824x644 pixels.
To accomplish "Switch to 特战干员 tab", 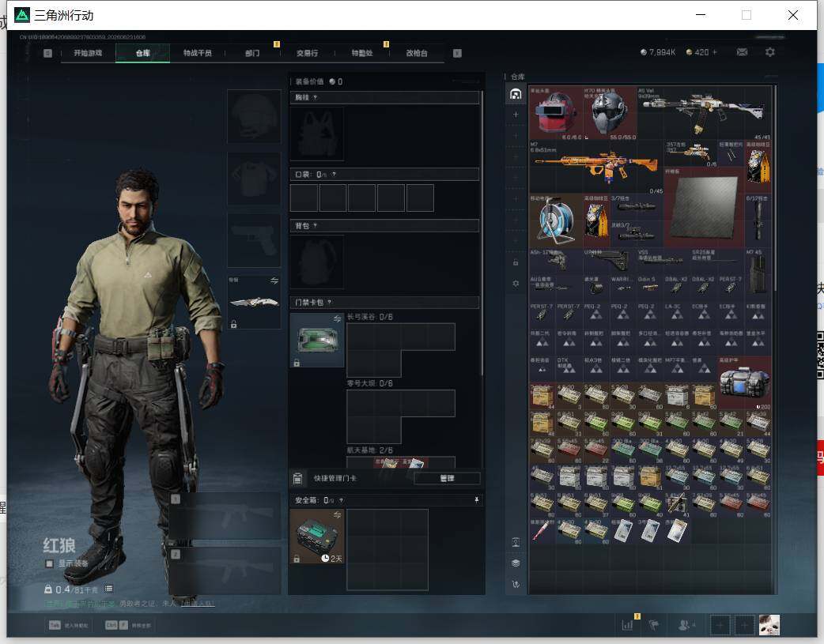I will 197,53.
